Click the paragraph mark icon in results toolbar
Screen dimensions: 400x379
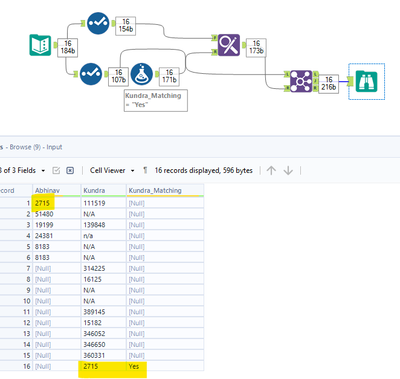pos(145,170)
